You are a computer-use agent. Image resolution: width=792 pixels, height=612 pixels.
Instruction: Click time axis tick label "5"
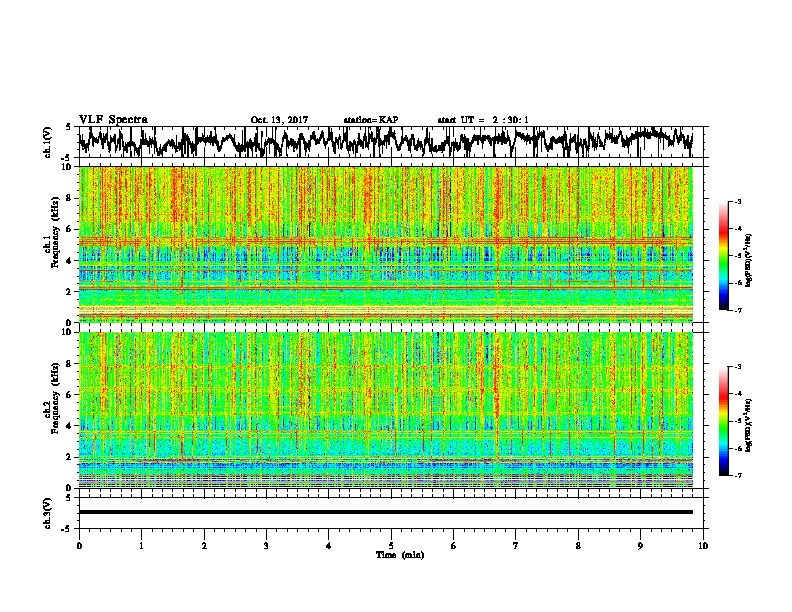[x=391, y=546]
